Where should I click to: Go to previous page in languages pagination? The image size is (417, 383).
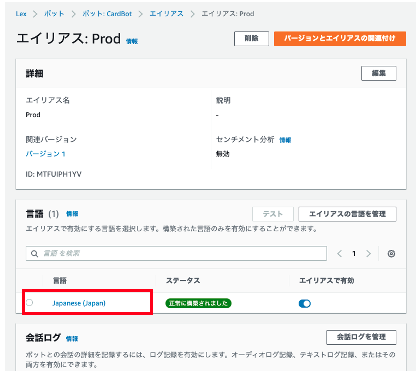[x=340, y=254]
